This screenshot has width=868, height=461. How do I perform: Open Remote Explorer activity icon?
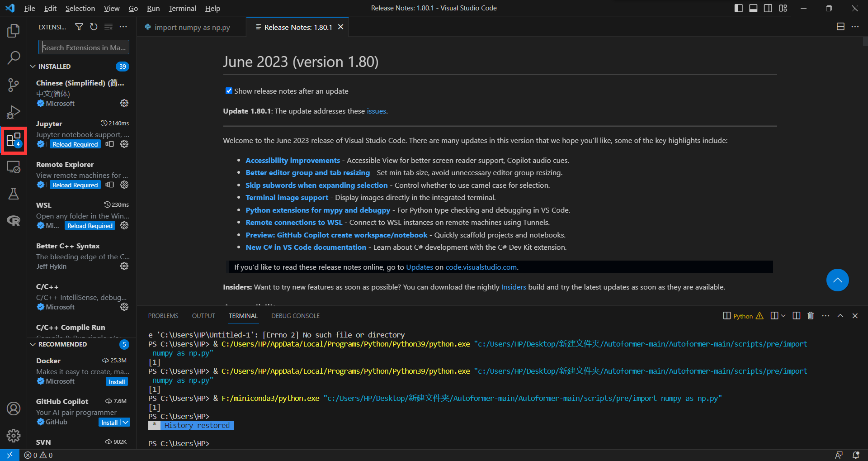click(x=14, y=167)
